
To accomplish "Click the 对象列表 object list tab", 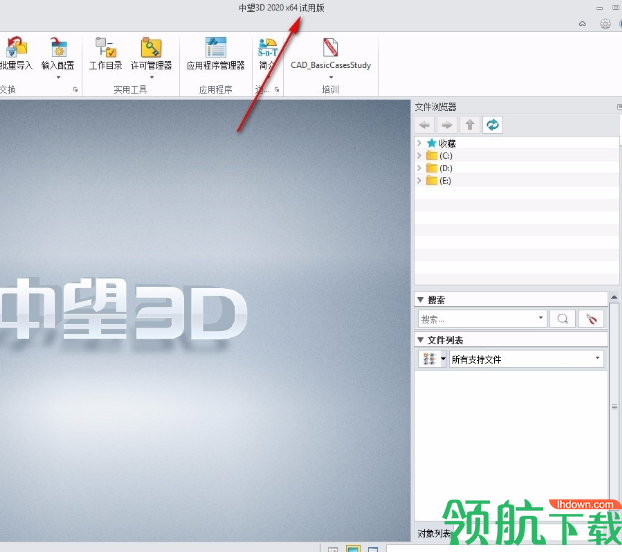I will tap(434, 533).
